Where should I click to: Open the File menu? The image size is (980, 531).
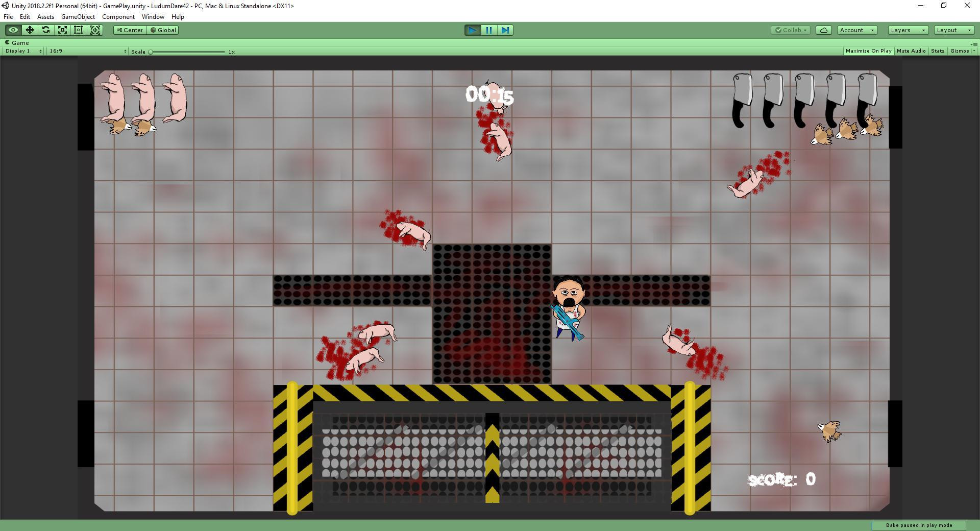coord(8,17)
